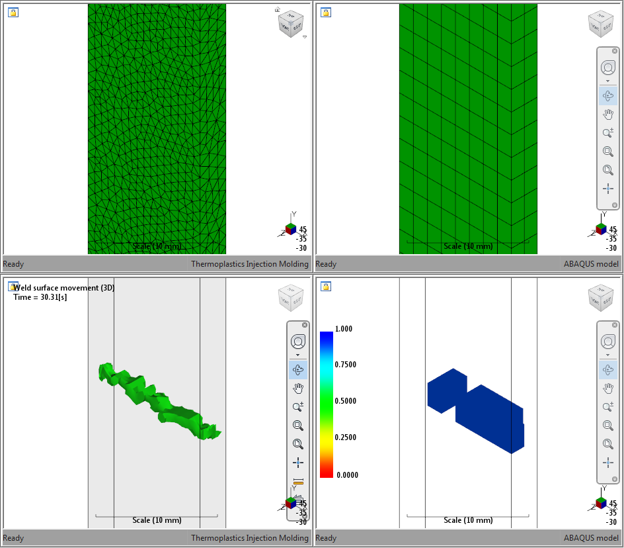Click Weld surface movement (3D) title
624x548 pixels.
pyautogui.click(x=64, y=288)
